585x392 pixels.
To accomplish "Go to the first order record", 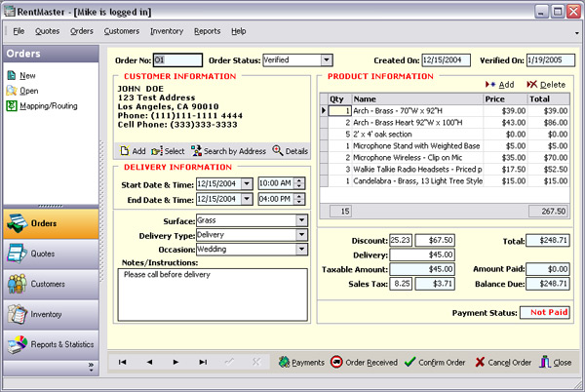I will tap(123, 362).
